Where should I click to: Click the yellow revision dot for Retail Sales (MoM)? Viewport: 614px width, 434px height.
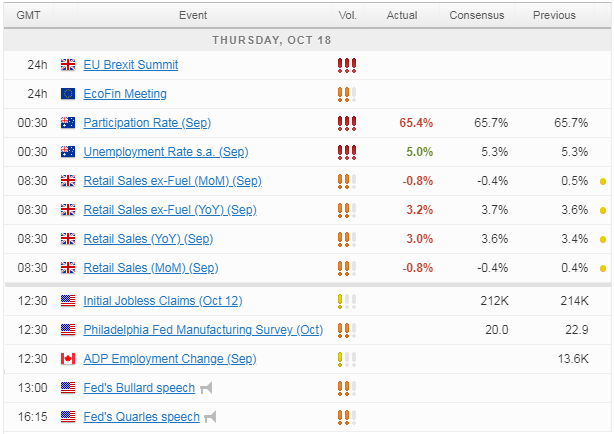click(603, 268)
